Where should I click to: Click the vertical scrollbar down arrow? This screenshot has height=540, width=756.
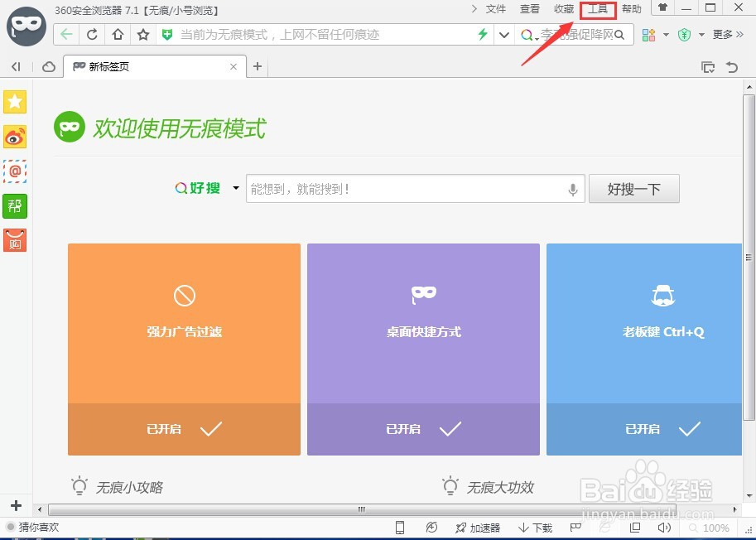[749, 495]
